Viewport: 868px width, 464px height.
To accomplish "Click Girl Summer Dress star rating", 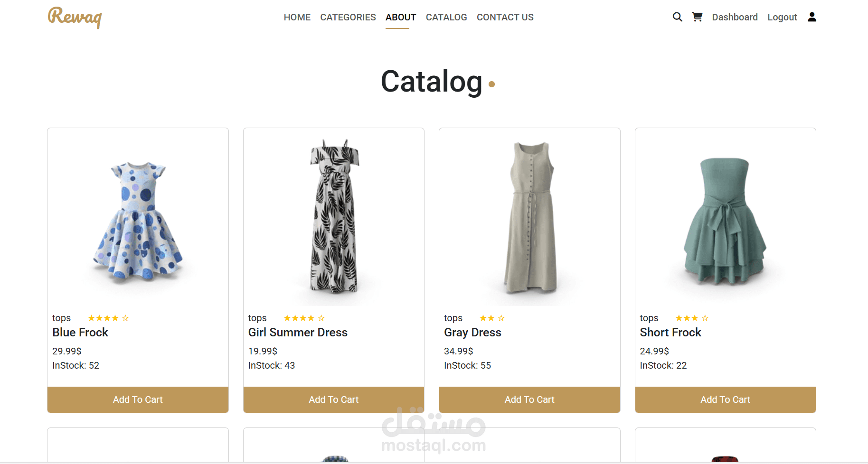I will click(304, 318).
